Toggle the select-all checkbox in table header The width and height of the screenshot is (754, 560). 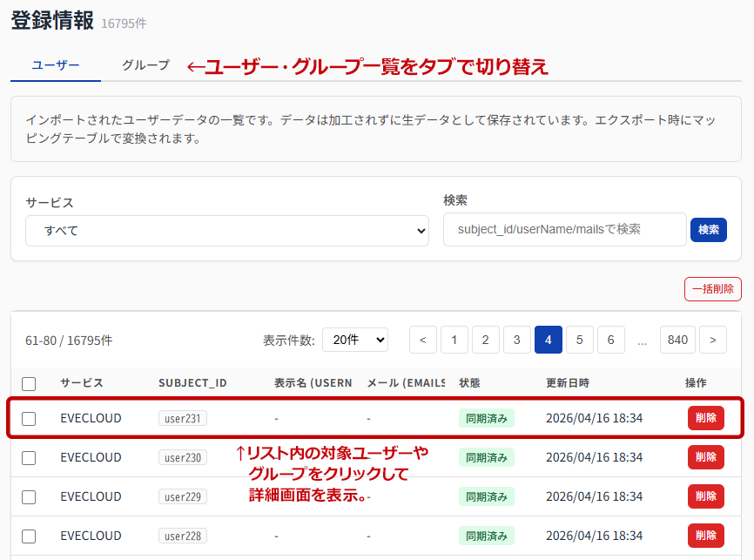pyautogui.click(x=29, y=384)
